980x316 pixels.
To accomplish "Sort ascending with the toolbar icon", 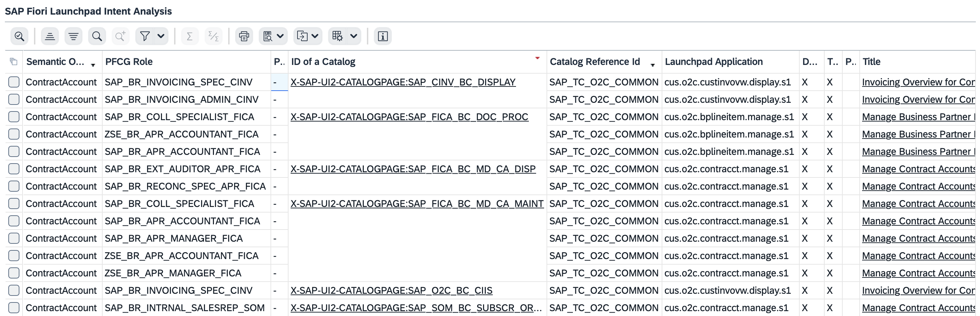I will 50,36.
